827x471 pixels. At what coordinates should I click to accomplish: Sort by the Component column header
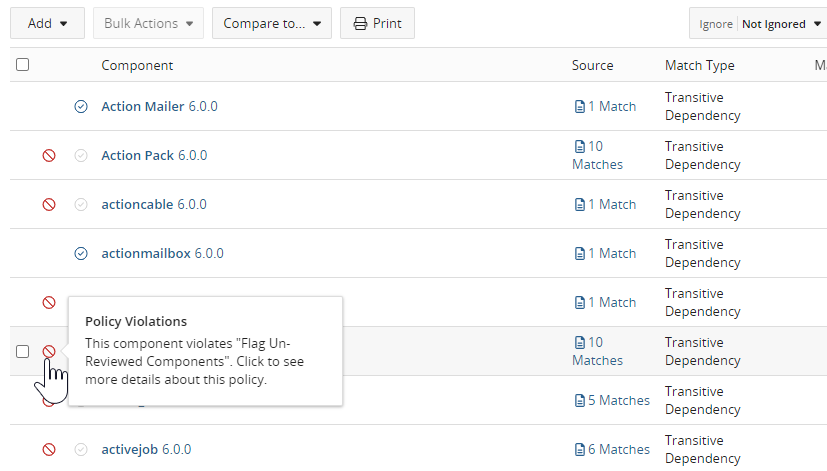[137, 65]
